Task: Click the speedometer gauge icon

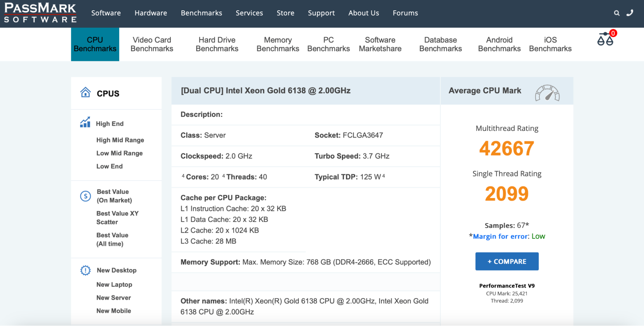Action: pyautogui.click(x=547, y=93)
